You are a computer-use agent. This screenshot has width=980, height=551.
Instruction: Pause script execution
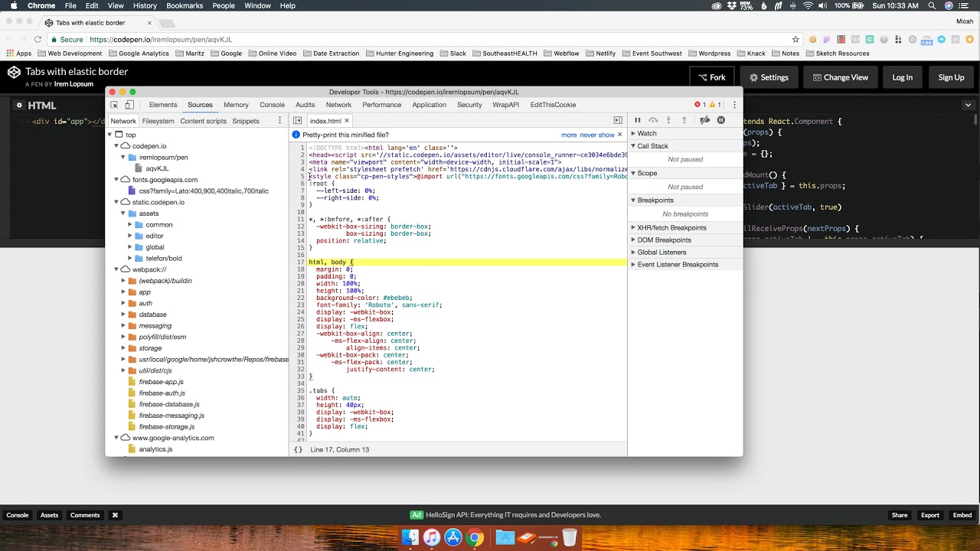click(637, 120)
